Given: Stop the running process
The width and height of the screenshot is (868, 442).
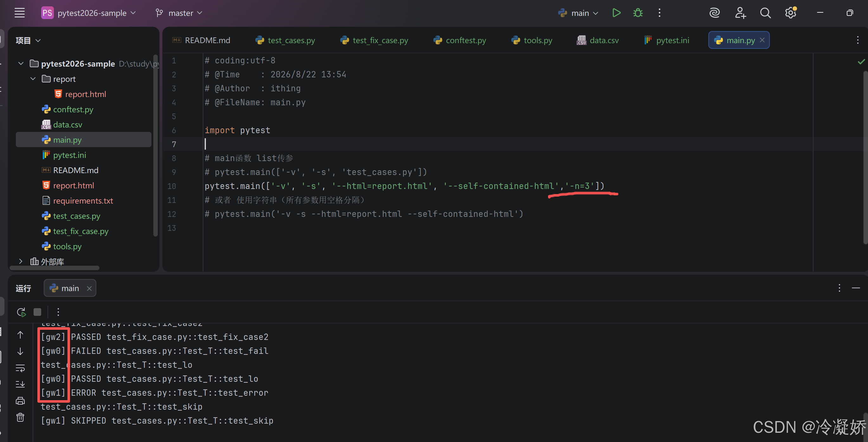Looking at the screenshot, I should (37, 312).
